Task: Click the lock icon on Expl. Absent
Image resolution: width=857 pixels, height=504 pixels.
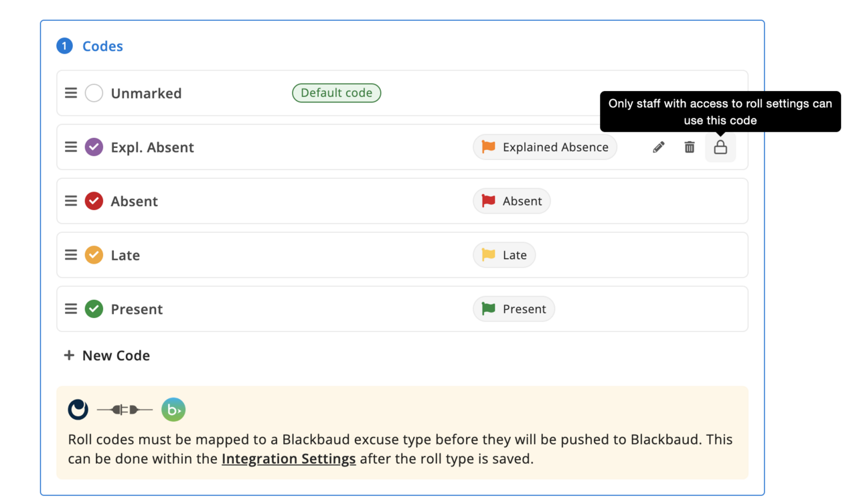Action: (x=720, y=147)
